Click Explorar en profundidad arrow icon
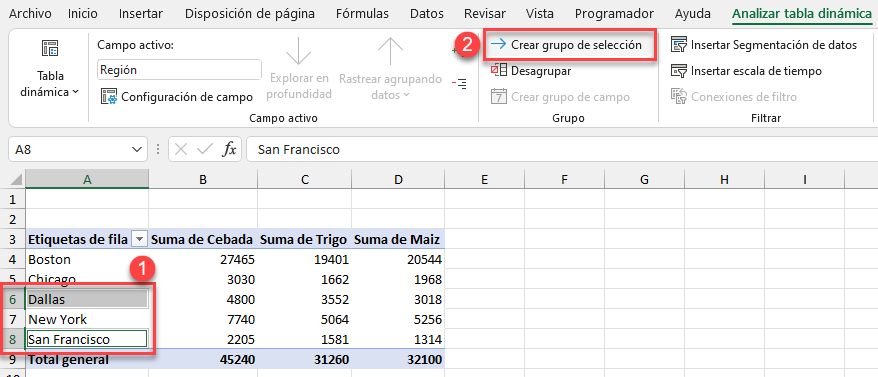Screen dimensions: 878x377 click(298, 52)
